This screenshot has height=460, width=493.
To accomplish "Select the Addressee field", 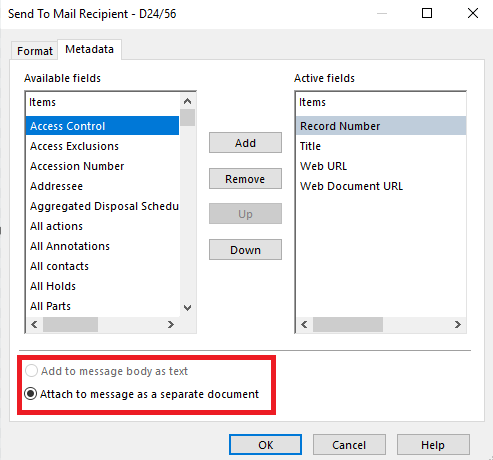I will pyautogui.click(x=102, y=186).
